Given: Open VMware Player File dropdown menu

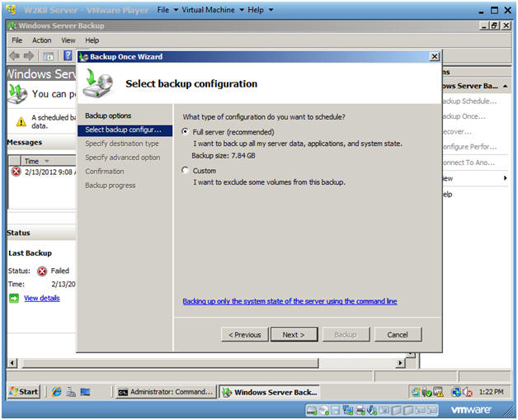Looking at the screenshot, I should point(167,10).
